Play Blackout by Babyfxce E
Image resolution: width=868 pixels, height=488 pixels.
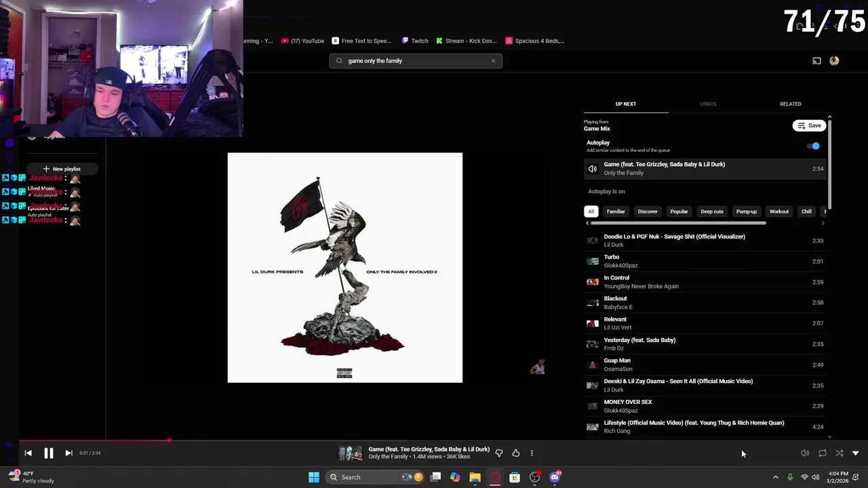click(705, 303)
